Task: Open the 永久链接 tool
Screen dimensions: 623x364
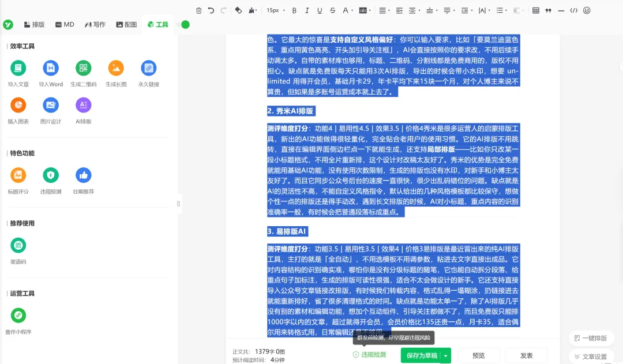Action: [x=149, y=73]
